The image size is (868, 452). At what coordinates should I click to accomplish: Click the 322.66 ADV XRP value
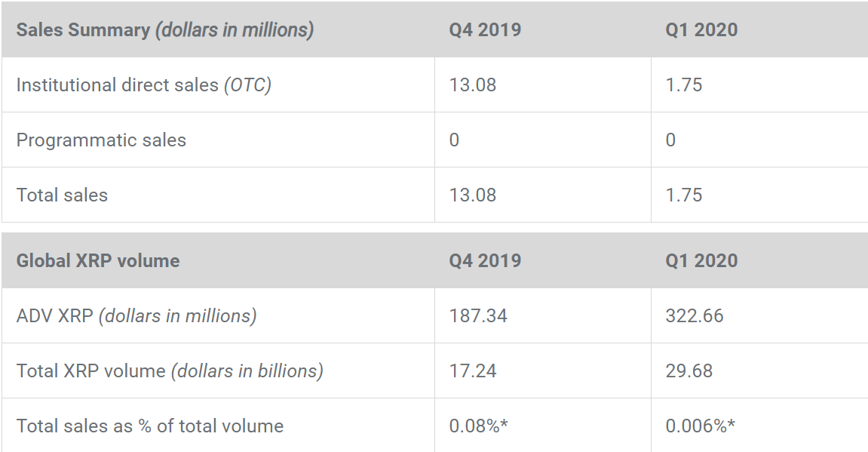(x=695, y=316)
